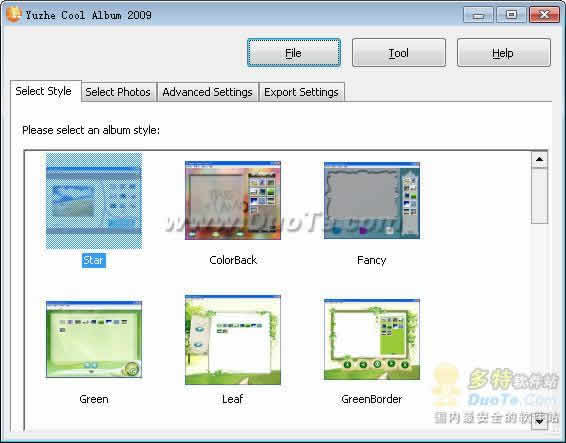This screenshot has width=566, height=443.
Task: Click the scroll down arrow of style list
Action: click(539, 422)
